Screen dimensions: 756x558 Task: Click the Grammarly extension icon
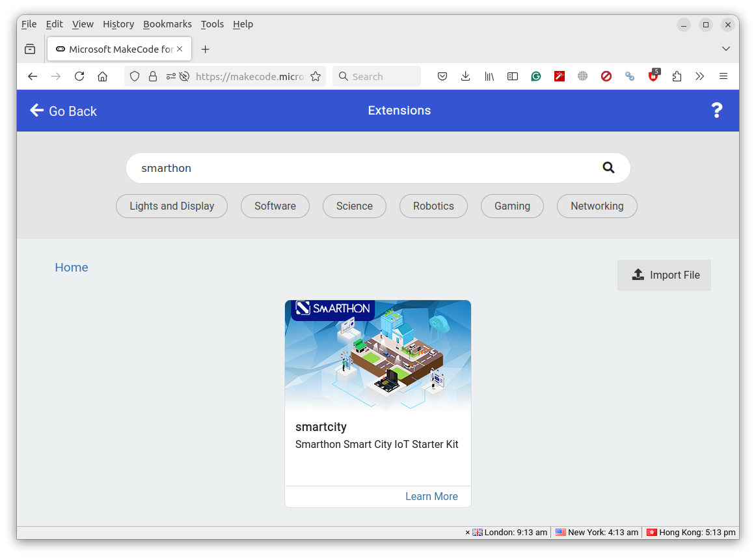[x=535, y=76]
